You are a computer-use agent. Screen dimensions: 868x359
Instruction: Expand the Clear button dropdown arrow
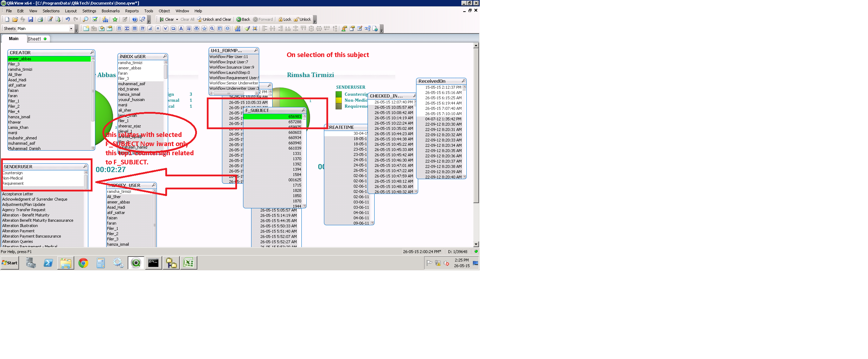pyautogui.click(x=177, y=19)
